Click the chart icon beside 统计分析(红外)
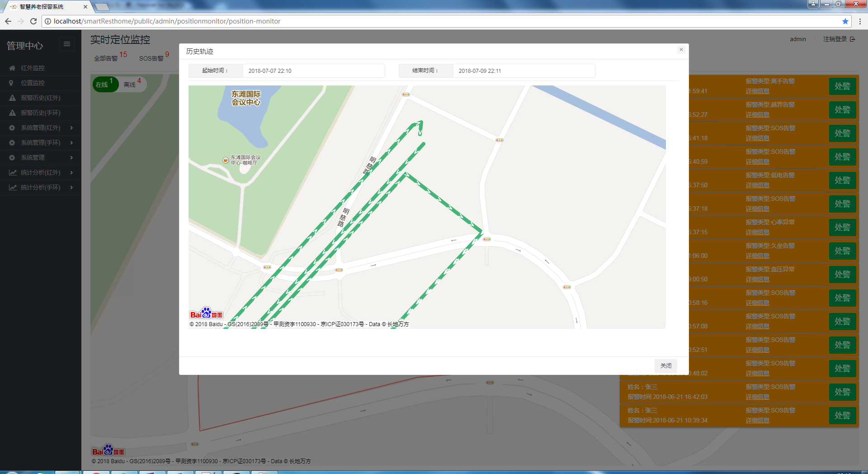Screen dimensions: 868x474 pos(13,172)
